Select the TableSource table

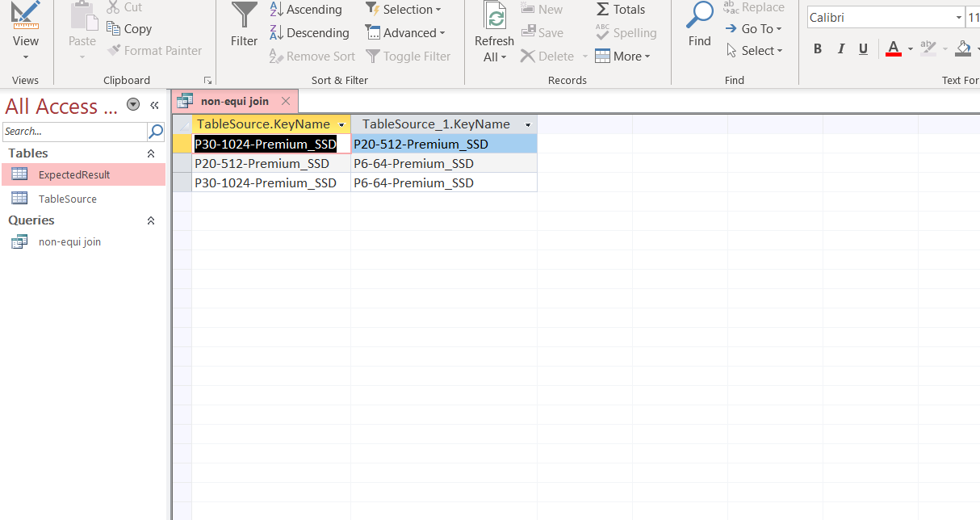coord(84,199)
